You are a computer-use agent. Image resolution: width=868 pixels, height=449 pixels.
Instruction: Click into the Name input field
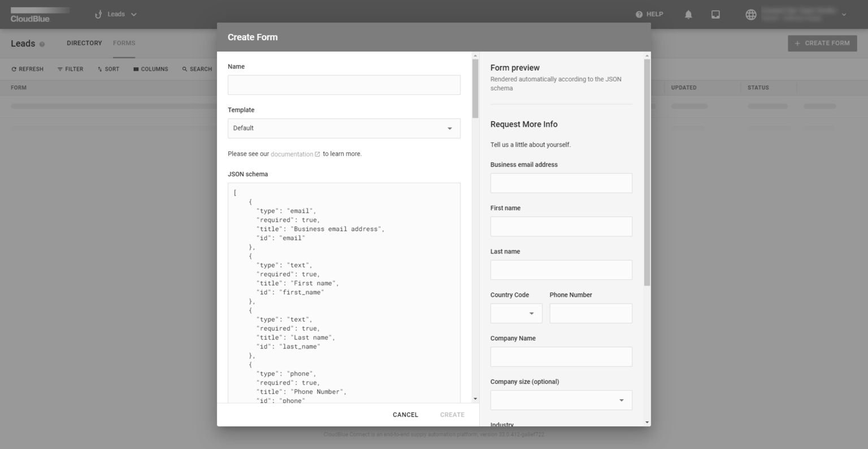pos(344,85)
